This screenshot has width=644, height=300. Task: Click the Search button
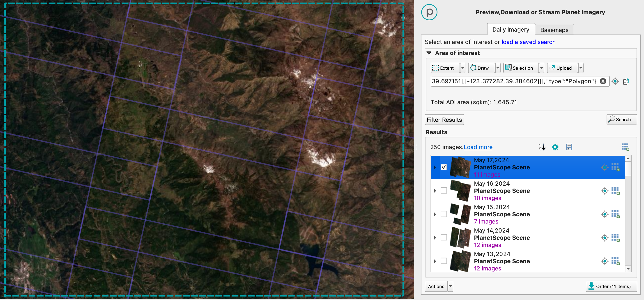pyautogui.click(x=621, y=119)
